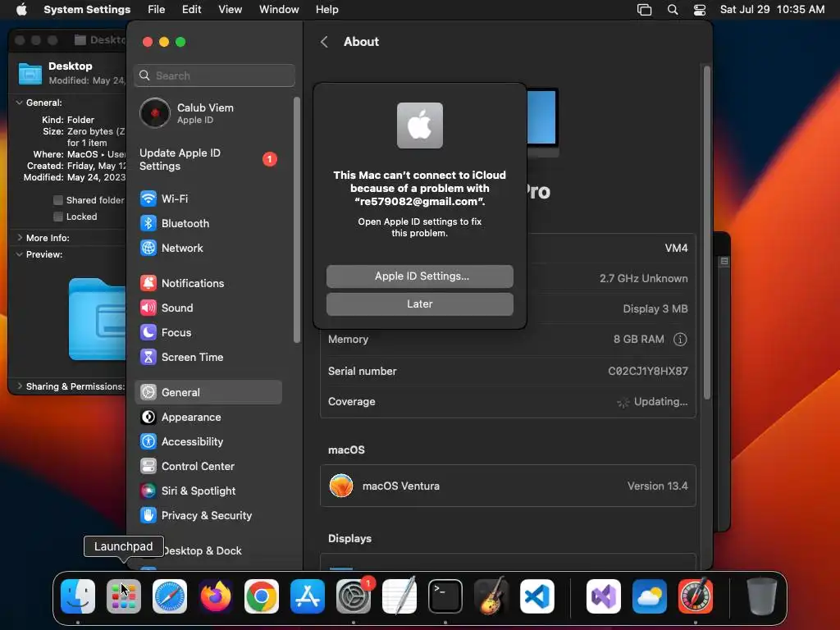Open the File menu
The image size is (840, 630).
[157, 10]
